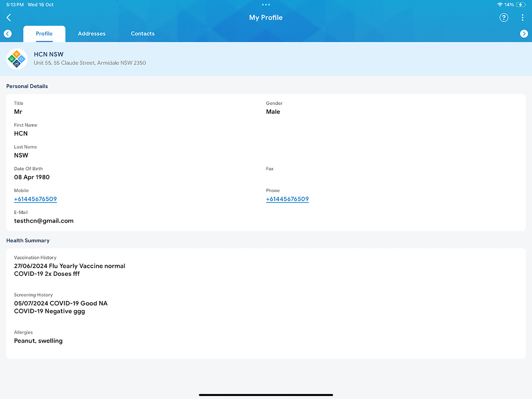Tap the 05/07/2024 COVID-19 Good NA screening
This screenshot has height=399, width=532.
[x=61, y=303]
